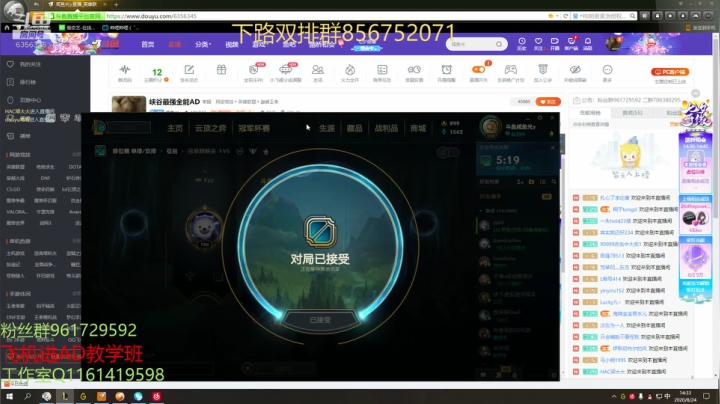Open 加入公会 badge icon in streamer toolbar
The height and width of the screenshot is (404, 720).
click(x=543, y=72)
